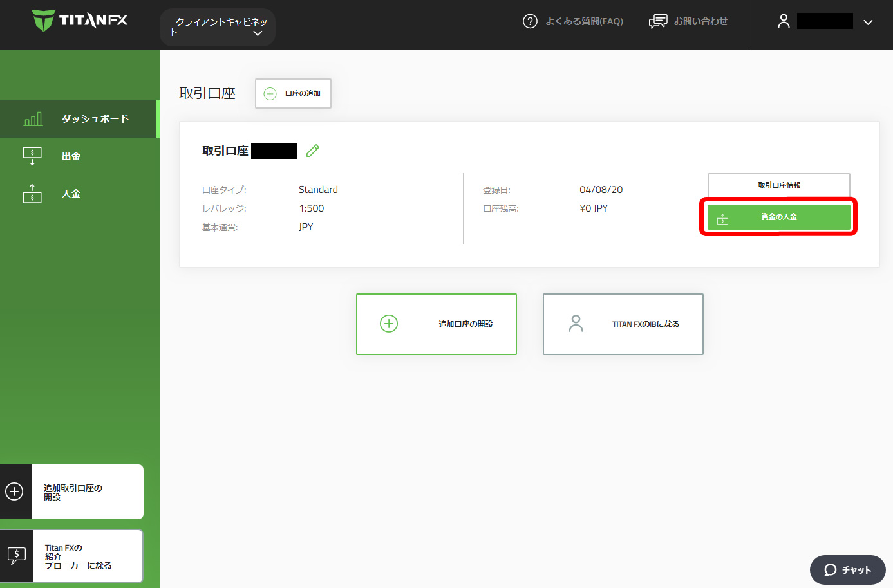Select the ¥0 JPY balance value
Image resolution: width=893 pixels, height=588 pixels.
[x=594, y=208]
